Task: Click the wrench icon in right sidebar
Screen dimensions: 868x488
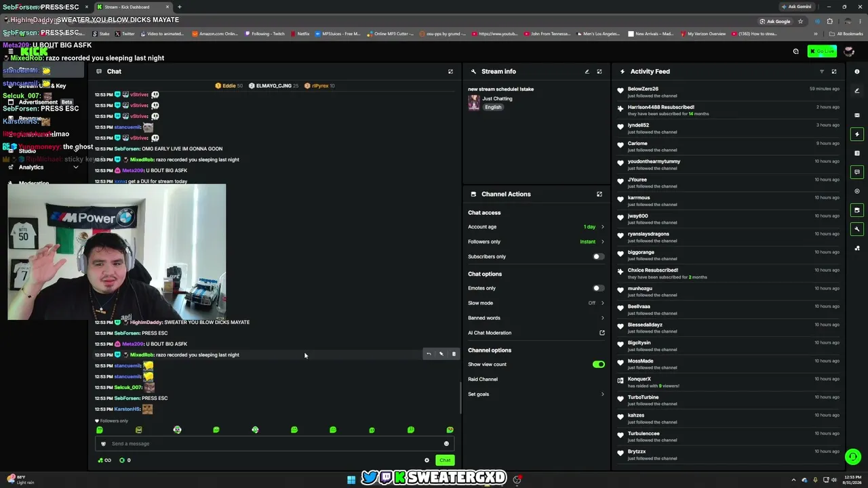Action: click(857, 229)
